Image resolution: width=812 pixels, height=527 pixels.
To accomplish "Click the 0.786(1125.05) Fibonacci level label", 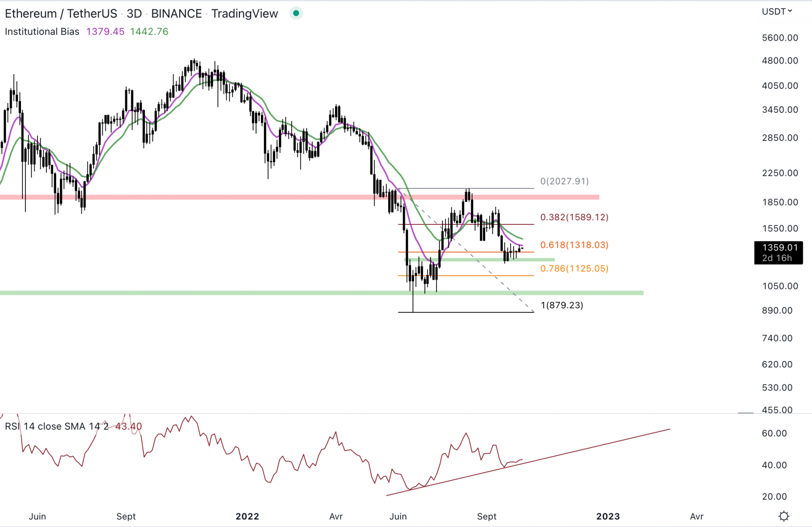I will pyautogui.click(x=574, y=268).
